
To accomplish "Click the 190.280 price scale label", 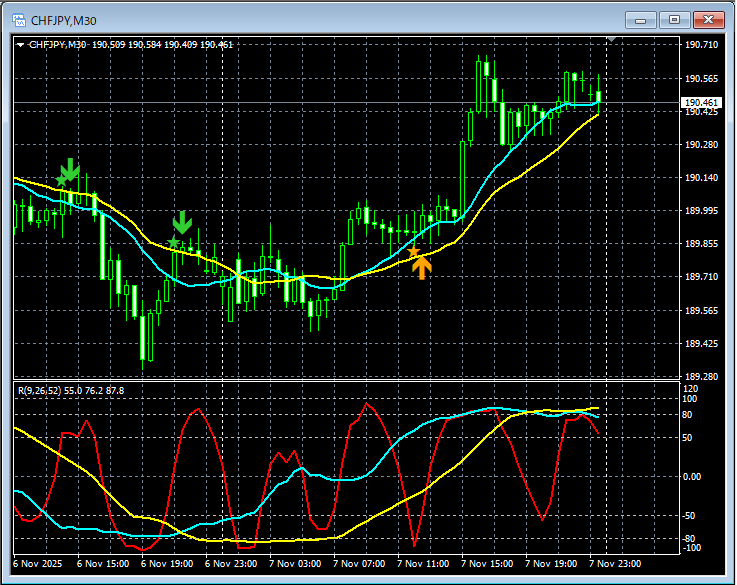I will pos(701,145).
